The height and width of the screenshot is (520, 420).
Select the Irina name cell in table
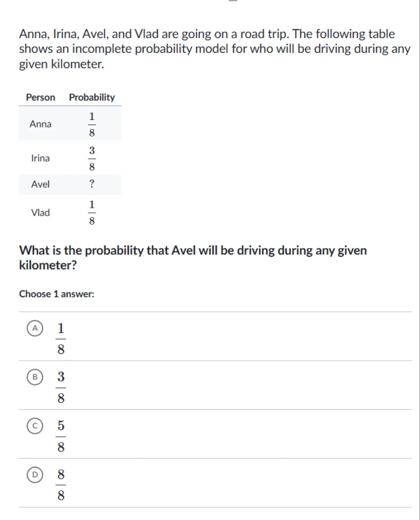click(40, 158)
